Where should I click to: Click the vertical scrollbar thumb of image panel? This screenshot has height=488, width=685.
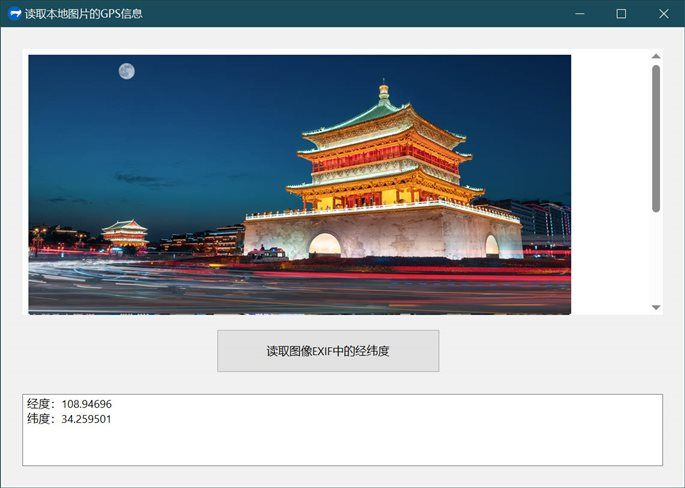click(x=656, y=138)
